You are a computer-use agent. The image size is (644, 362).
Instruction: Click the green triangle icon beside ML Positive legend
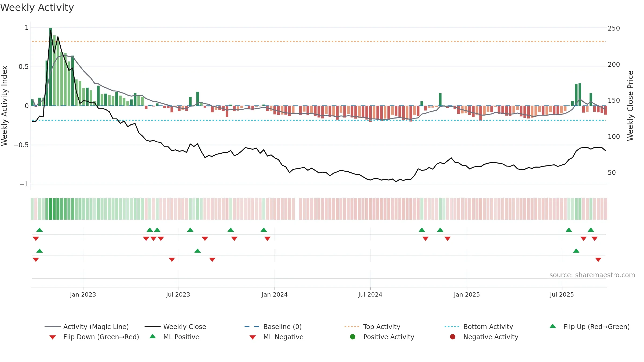153,336
